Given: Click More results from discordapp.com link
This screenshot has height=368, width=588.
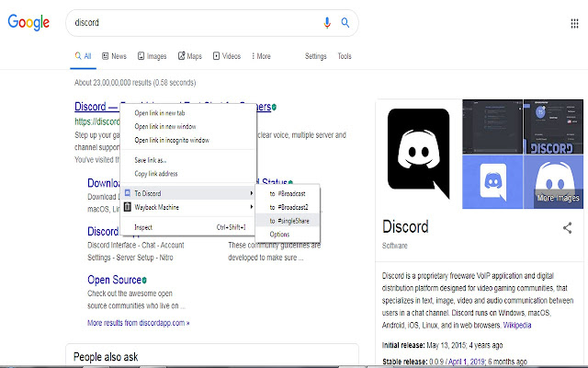Looking at the screenshot, I should point(139,323).
